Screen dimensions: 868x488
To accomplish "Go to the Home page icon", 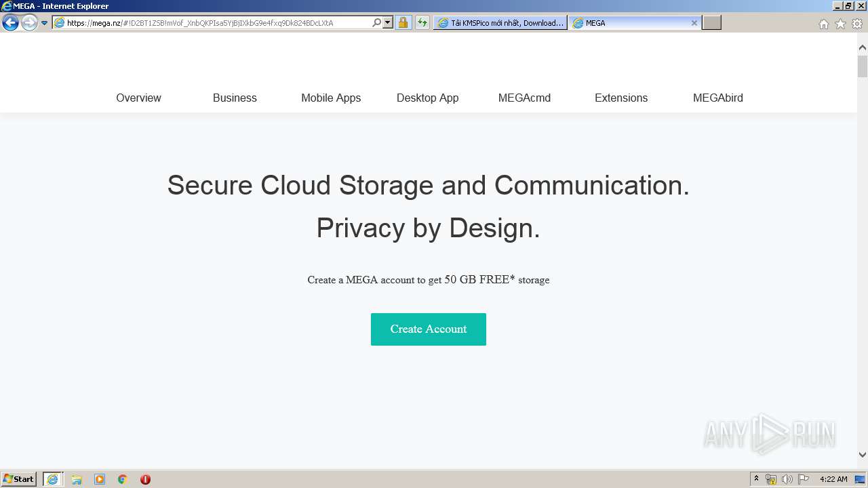I will [x=823, y=24].
